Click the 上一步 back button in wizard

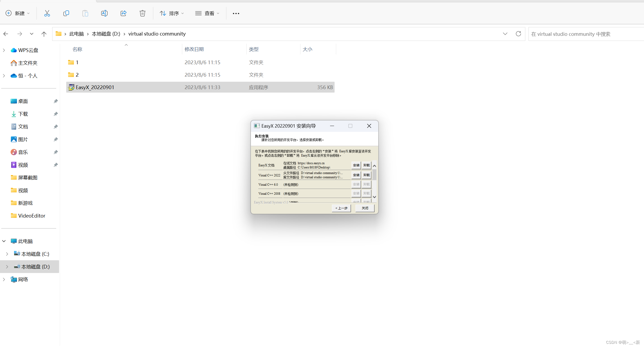pyautogui.click(x=341, y=208)
